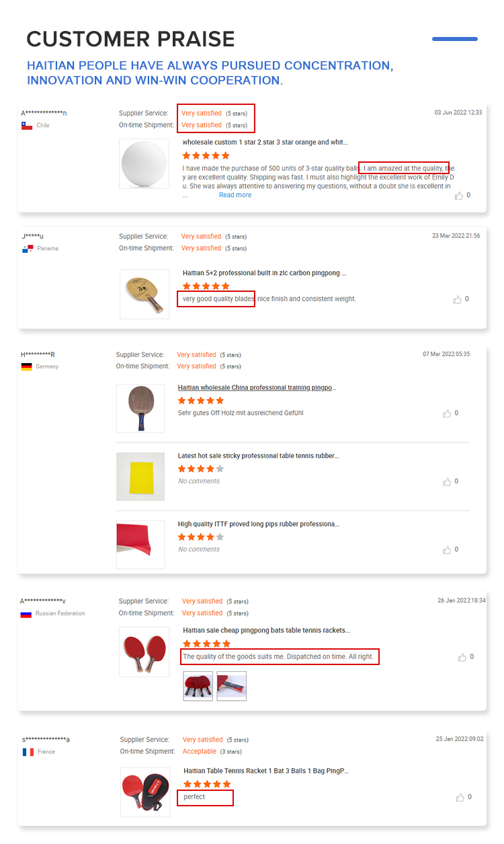Like the Russian Federation customer's review
The image size is (504, 844).
coord(462,657)
